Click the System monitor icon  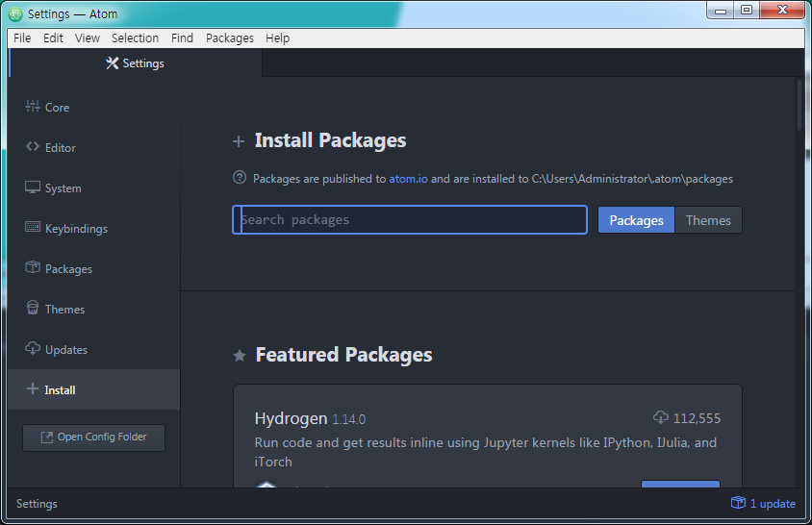tap(32, 187)
